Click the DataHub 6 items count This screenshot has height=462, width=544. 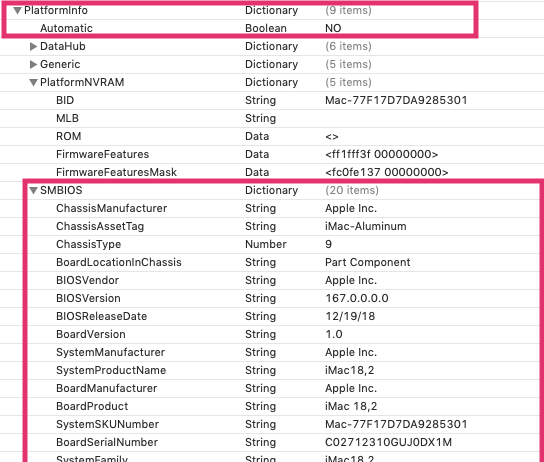pos(348,46)
